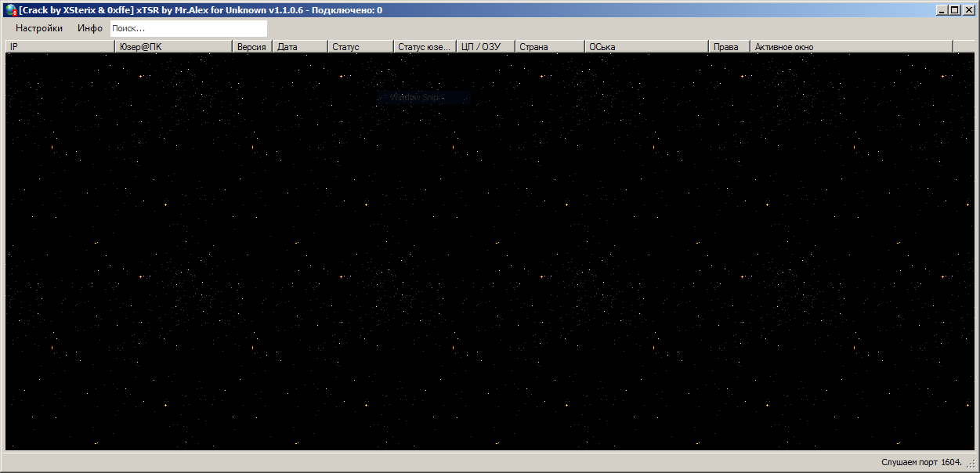Screen dimensions: 980x473
Task: Select the Статус юзе... column header
Action: [425, 47]
